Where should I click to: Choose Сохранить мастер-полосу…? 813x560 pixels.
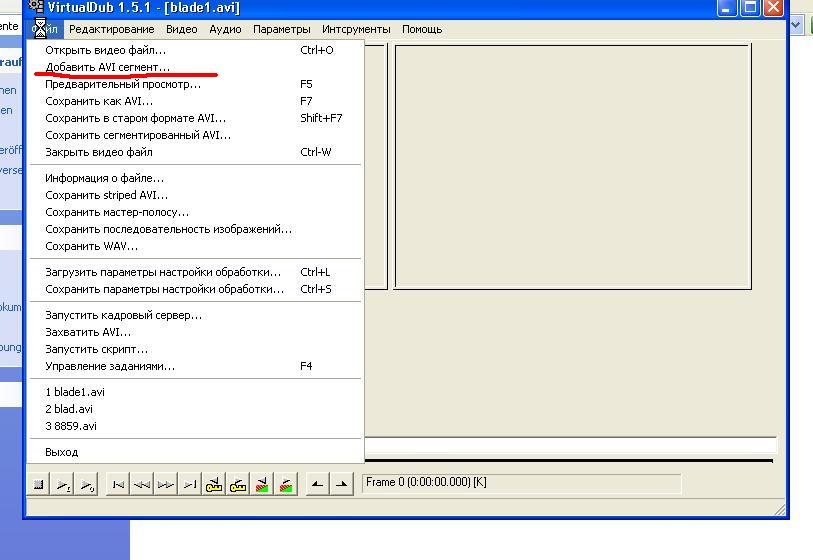tap(195, 213)
